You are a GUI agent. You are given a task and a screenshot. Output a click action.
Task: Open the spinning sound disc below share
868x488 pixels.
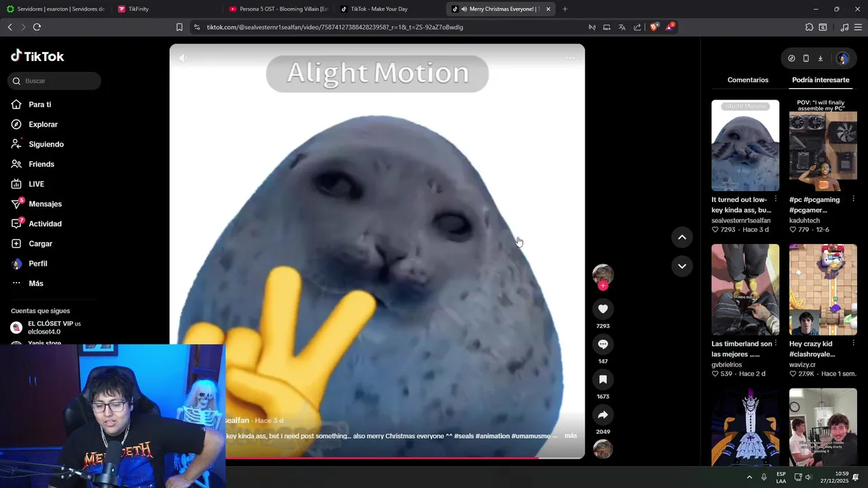point(603,449)
